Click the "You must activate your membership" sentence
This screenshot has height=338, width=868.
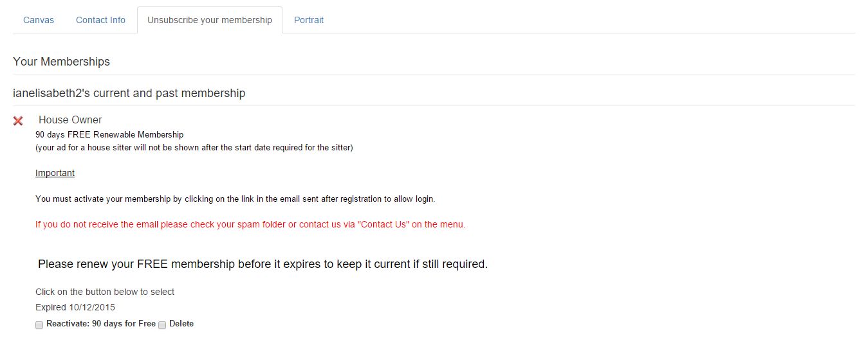point(235,199)
